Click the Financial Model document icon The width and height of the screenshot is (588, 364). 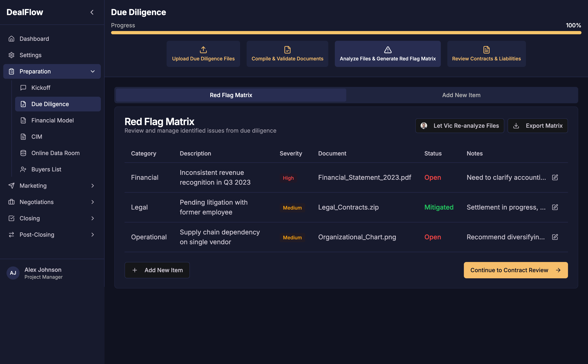point(23,120)
